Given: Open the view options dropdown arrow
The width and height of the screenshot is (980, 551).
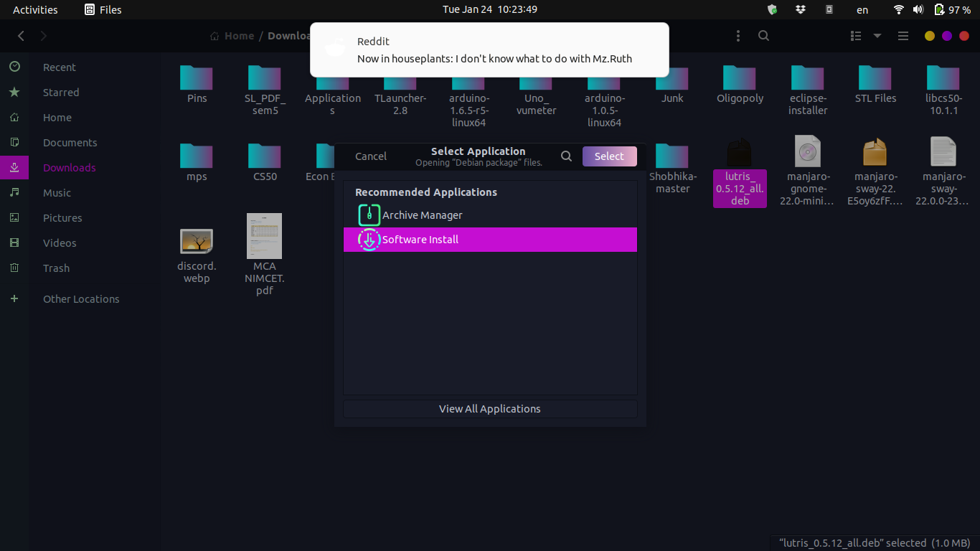Looking at the screenshot, I should (x=877, y=35).
